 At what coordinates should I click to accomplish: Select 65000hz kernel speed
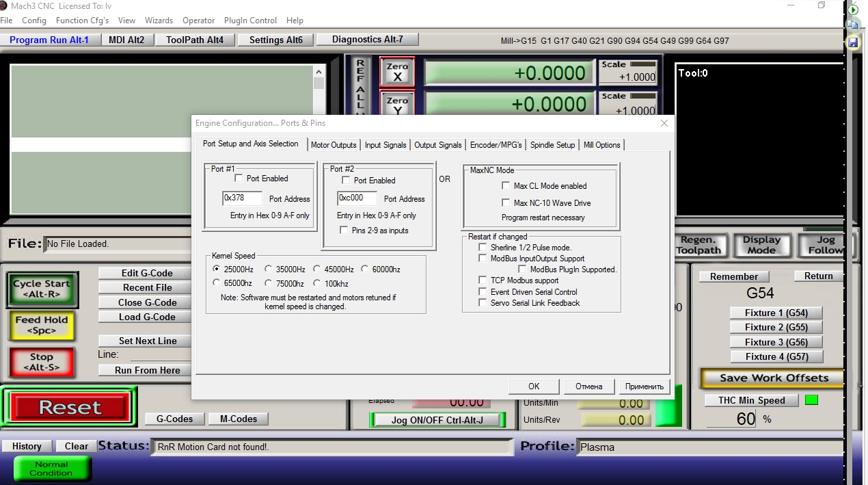pyautogui.click(x=217, y=283)
